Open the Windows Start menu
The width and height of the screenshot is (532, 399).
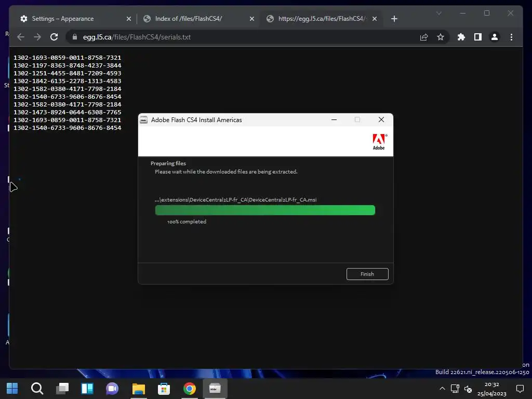coord(12,388)
